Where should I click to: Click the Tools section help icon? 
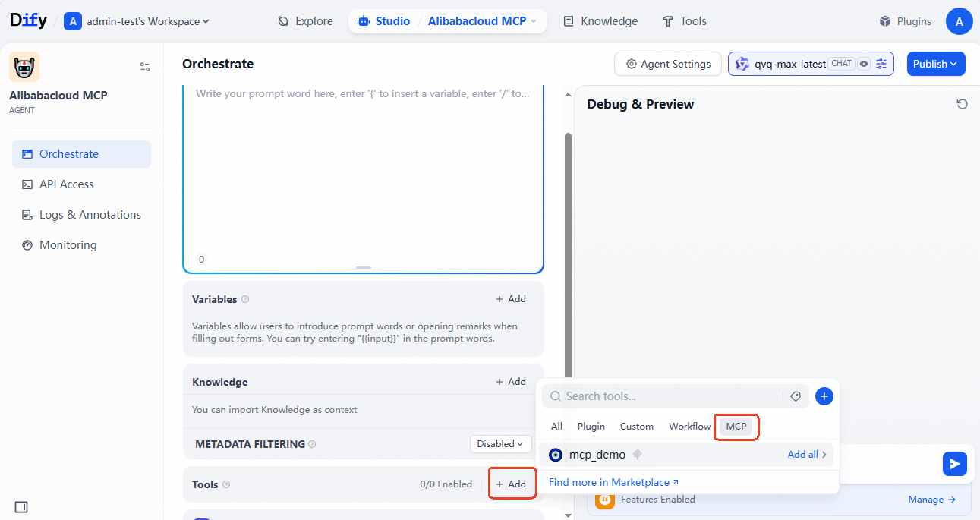(225, 484)
